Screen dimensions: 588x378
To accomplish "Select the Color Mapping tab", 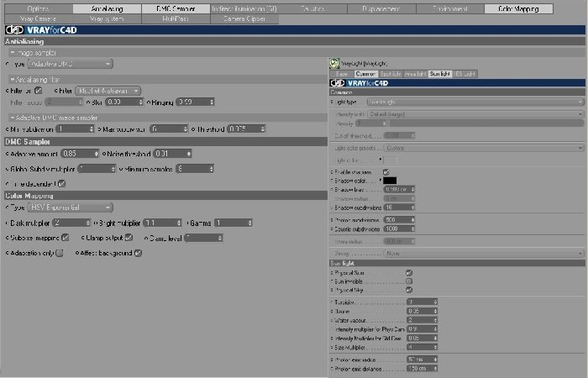I will 518,8.
